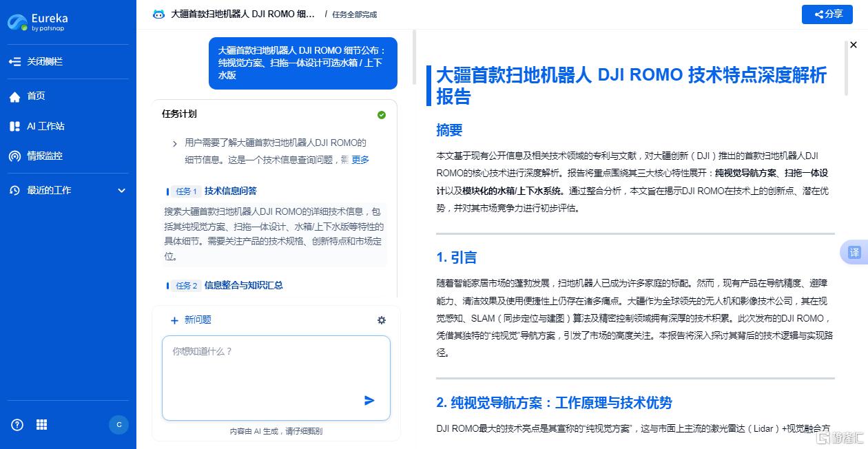This screenshot has height=449, width=868.
Task: Open user avatar C
Action: click(x=119, y=425)
